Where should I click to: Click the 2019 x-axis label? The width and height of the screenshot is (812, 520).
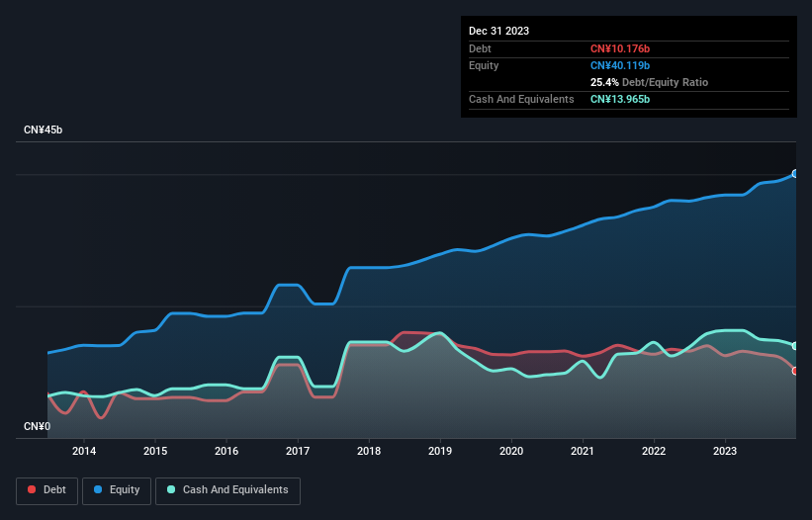point(440,451)
